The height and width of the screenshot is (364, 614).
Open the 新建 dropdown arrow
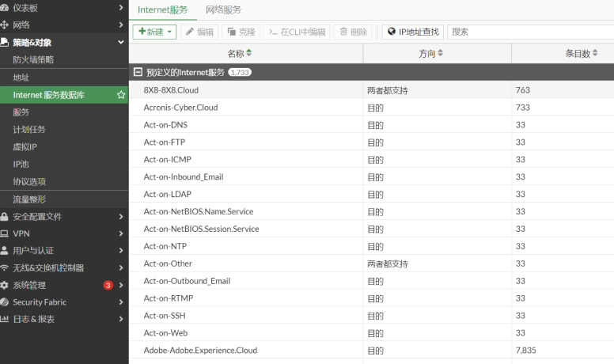point(170,32)
